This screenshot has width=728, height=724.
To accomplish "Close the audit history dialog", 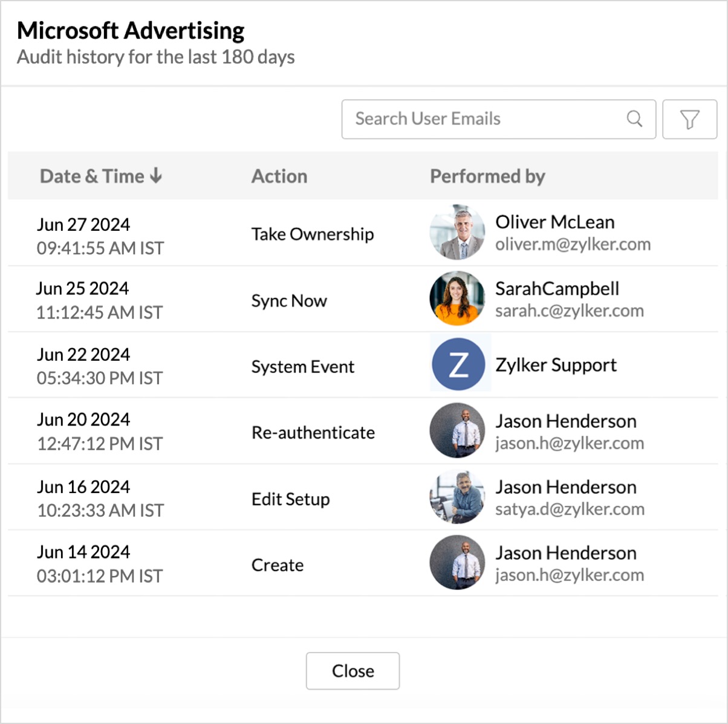I will (x=353, y=671).
